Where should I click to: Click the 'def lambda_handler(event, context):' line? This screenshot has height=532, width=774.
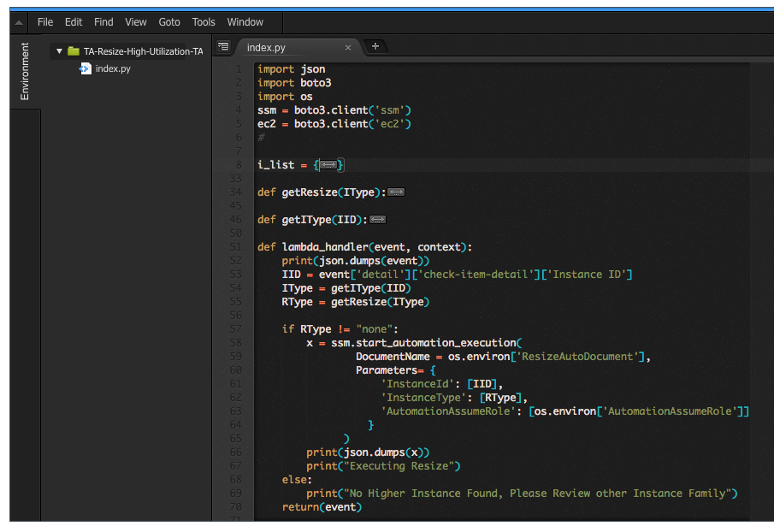click(365, 247)
